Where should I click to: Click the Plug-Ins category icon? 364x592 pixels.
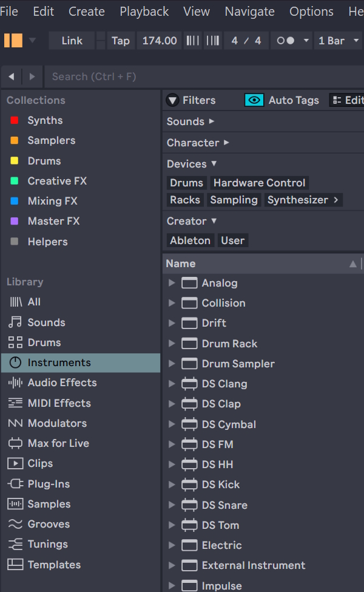point(16,484)
